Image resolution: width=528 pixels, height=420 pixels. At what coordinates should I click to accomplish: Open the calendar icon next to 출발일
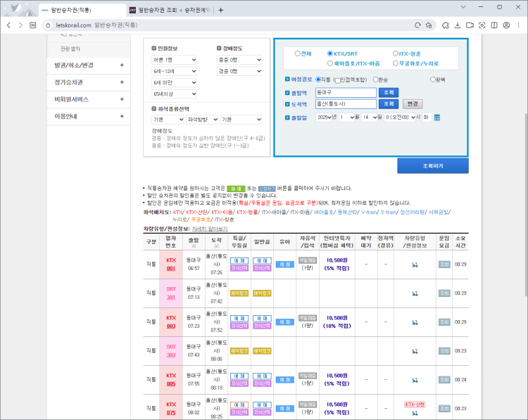coord(437,117)
